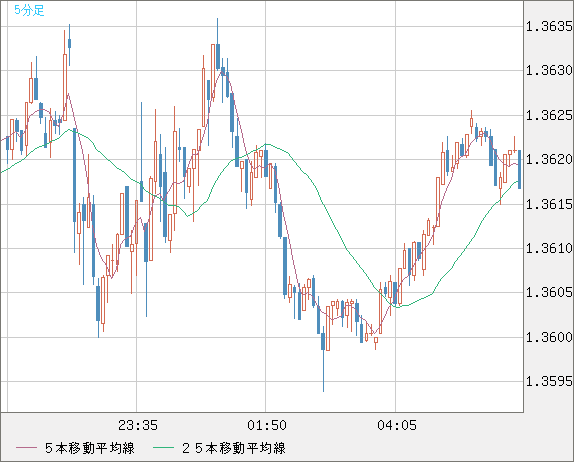Click the 23:35 time axis label
Image resolution: width=574 pixels, height=462 pixels.
click(x=138, y=425)
